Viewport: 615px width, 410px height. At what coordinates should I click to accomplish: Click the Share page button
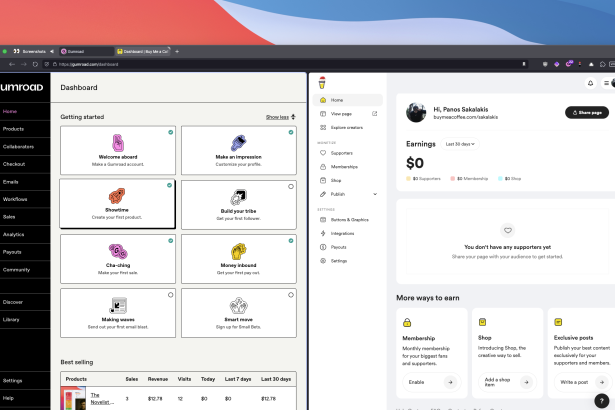[x=586, y=112]
